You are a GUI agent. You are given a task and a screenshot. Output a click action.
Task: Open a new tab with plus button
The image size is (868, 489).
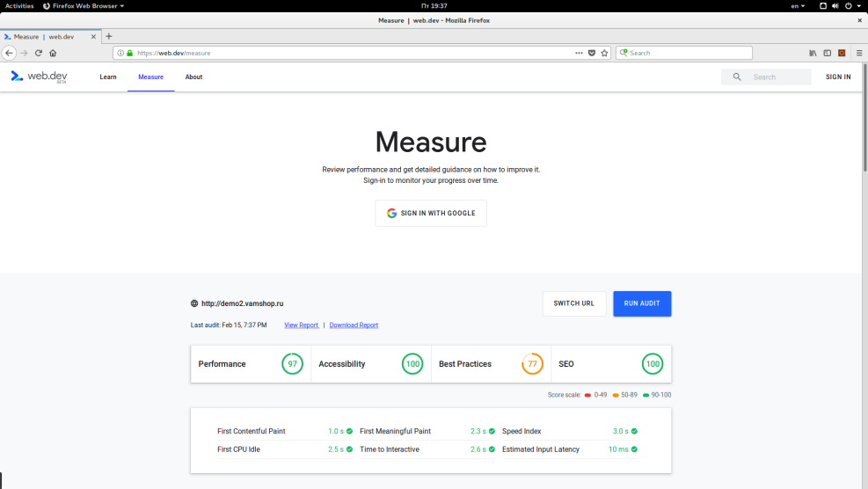tap(109, 36)
